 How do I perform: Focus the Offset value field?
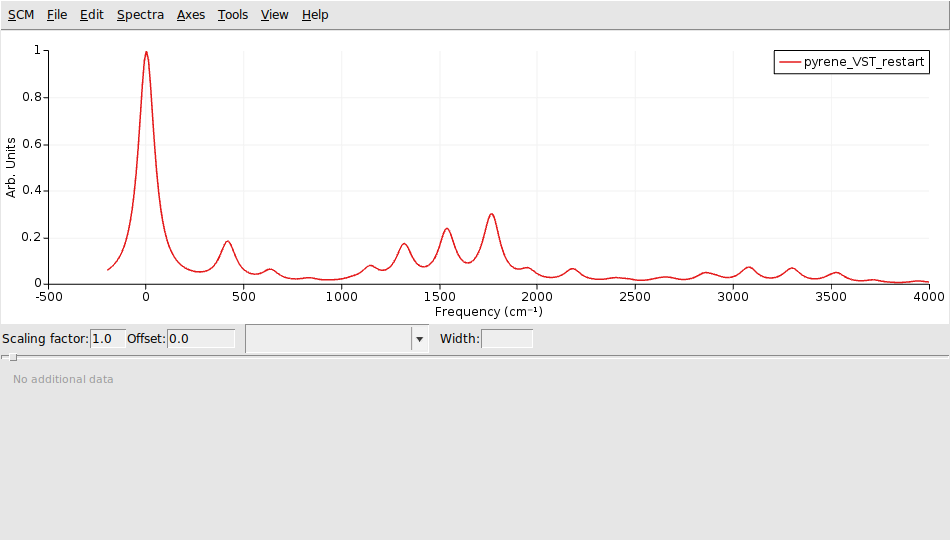click(200, 339)
